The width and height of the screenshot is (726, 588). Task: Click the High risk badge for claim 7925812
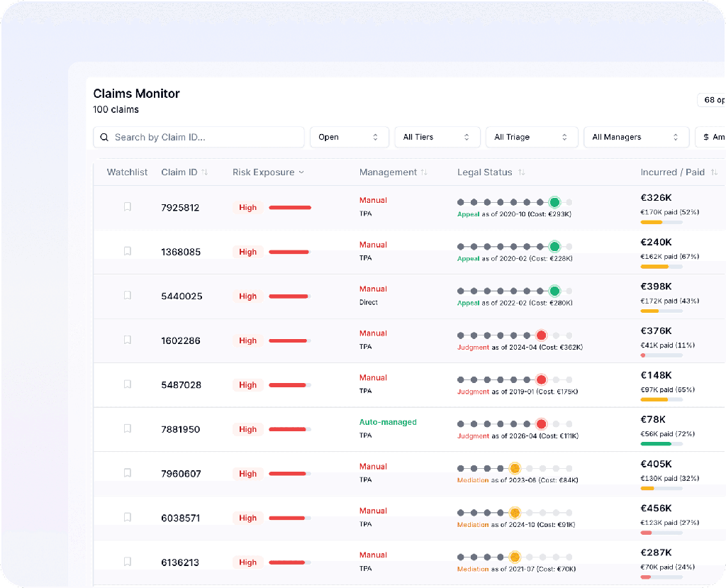247,208
